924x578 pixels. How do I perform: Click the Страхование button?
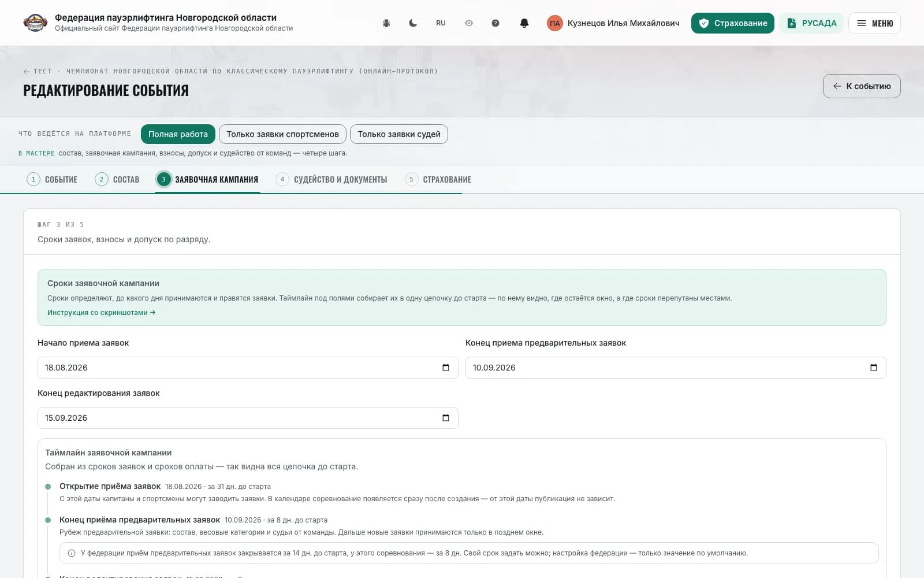click(x=733, y=23)
